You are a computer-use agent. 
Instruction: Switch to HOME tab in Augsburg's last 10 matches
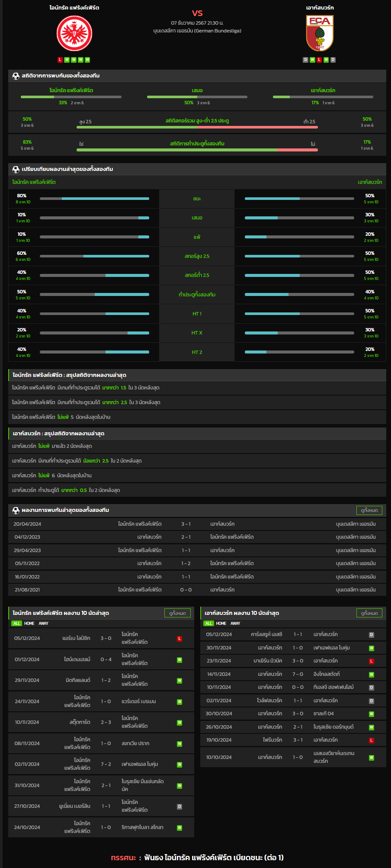(x=221, y=624)
